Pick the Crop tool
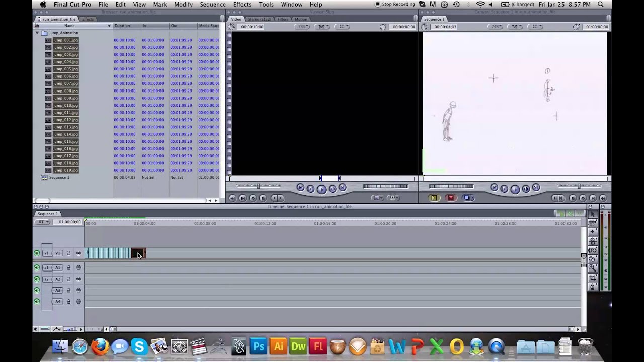This screenshot has height=362, width=644. pyautogui.click(x=592, y=277)
